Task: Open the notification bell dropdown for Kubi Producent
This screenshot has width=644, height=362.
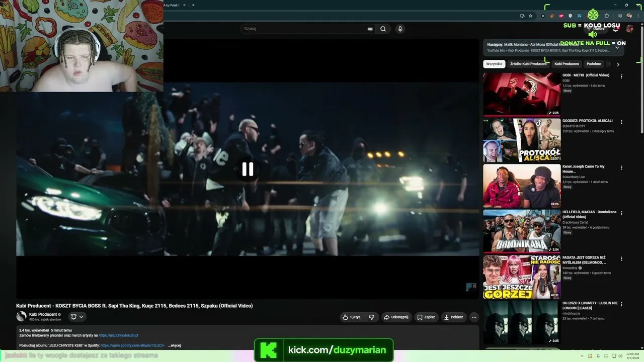Action: click(x=77, y=317)
